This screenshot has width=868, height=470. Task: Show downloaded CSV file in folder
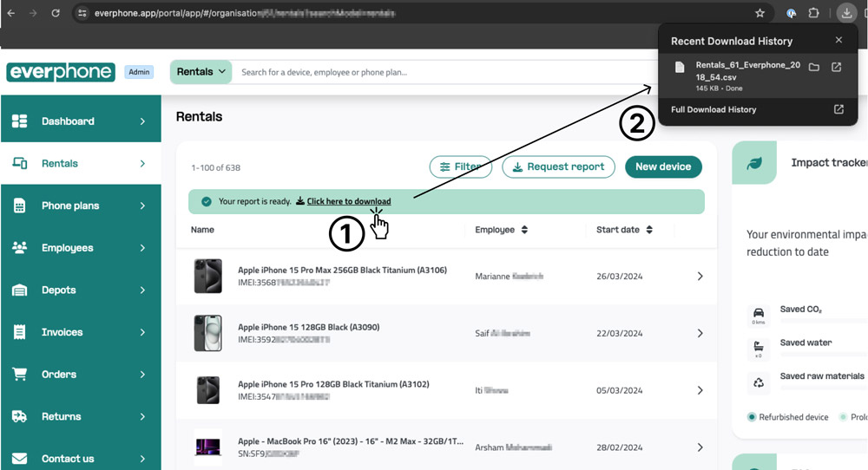[814, 68]
